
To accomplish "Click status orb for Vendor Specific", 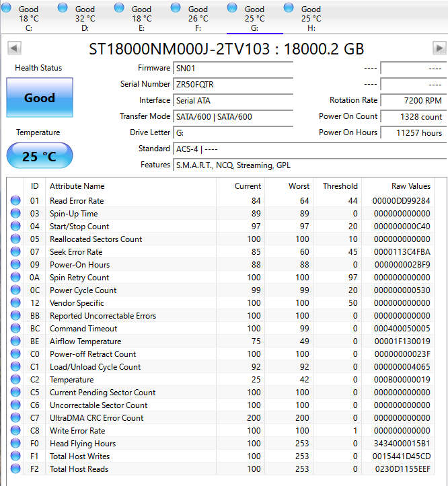I will [15, 302].
